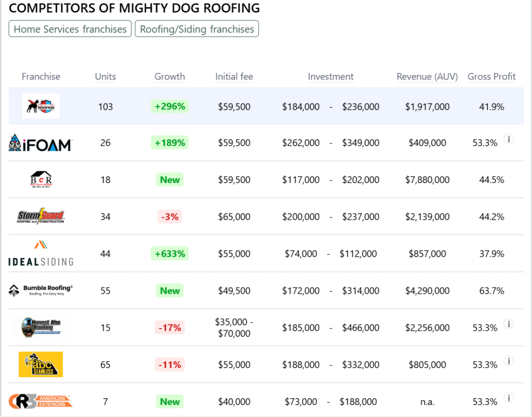Click the +633% growth badge
The height and width of the screenshot is (417, 532).
(x=170, y=254)
